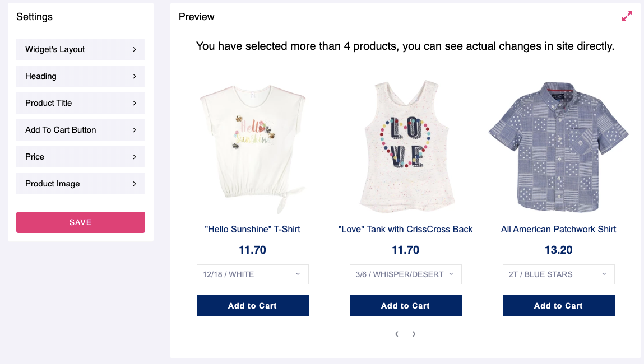
Task: Expand the Product Image settings section
Action: [81, 184]
